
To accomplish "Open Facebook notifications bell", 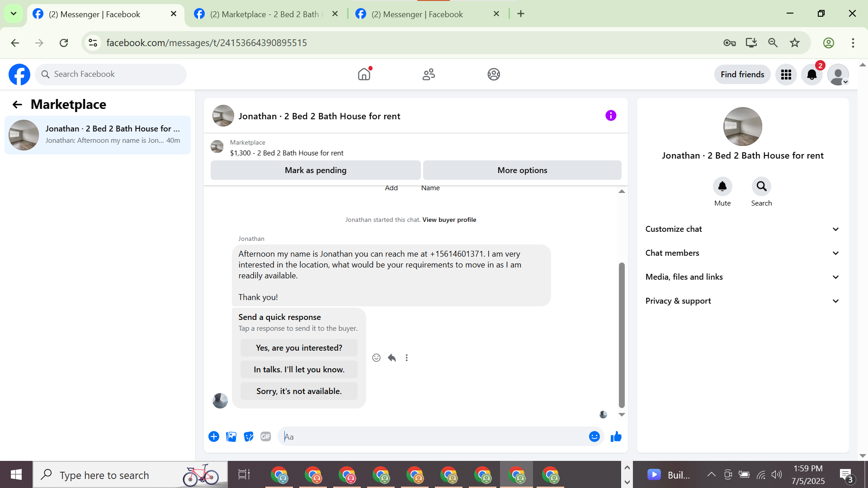I will (x=811, y=75).
